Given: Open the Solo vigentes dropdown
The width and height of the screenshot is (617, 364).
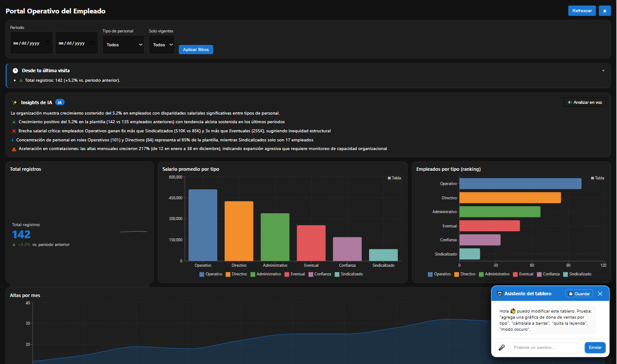Looking at the screenshot, I should coord(162,45).
